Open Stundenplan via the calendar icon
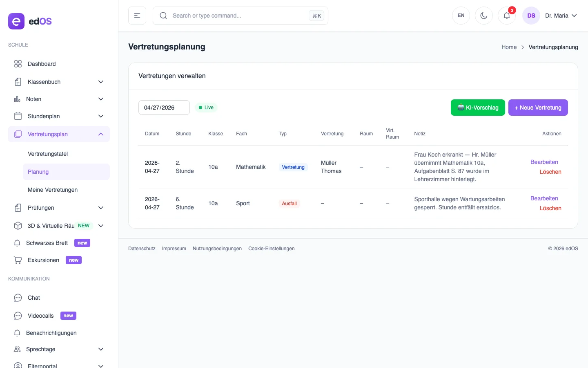 pos(18,116)
